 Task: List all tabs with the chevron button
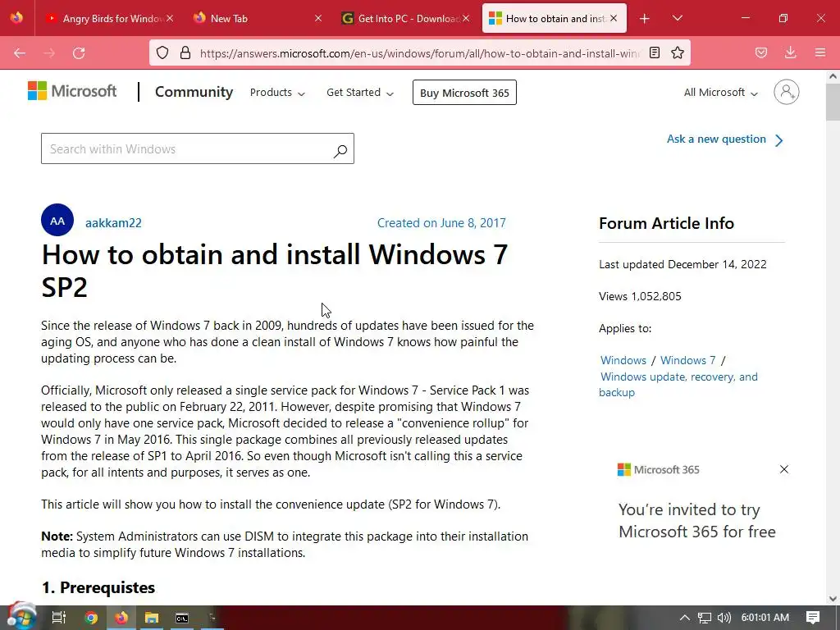[x=677, y=18]
